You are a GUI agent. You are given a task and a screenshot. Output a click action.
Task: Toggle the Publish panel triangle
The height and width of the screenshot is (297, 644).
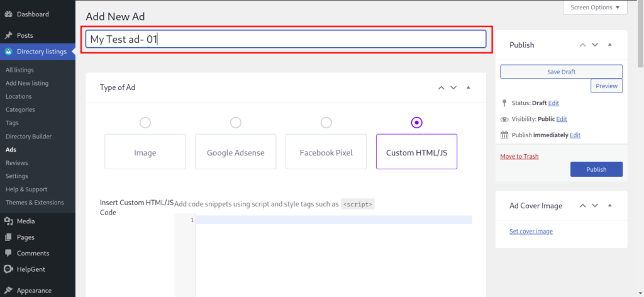click(609, 45)
